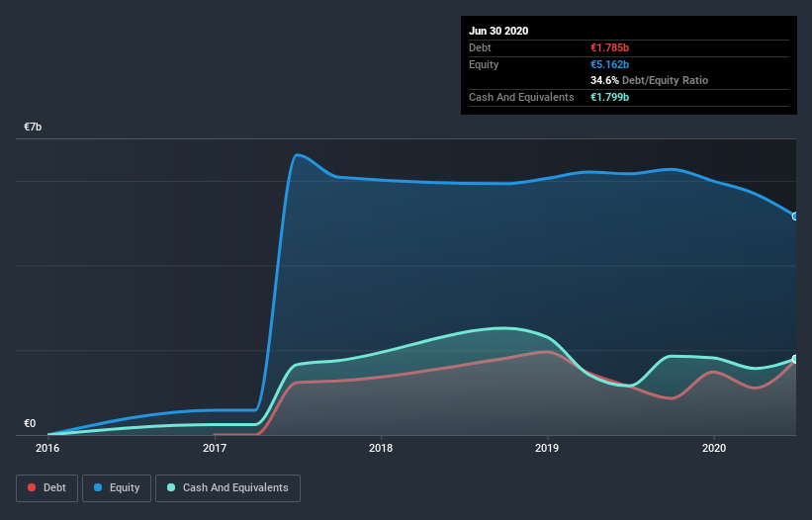The width and height of the screenshot is (812, 520).
Task: Select the Cash data point marker on the teal line
Action: point(795,359)
